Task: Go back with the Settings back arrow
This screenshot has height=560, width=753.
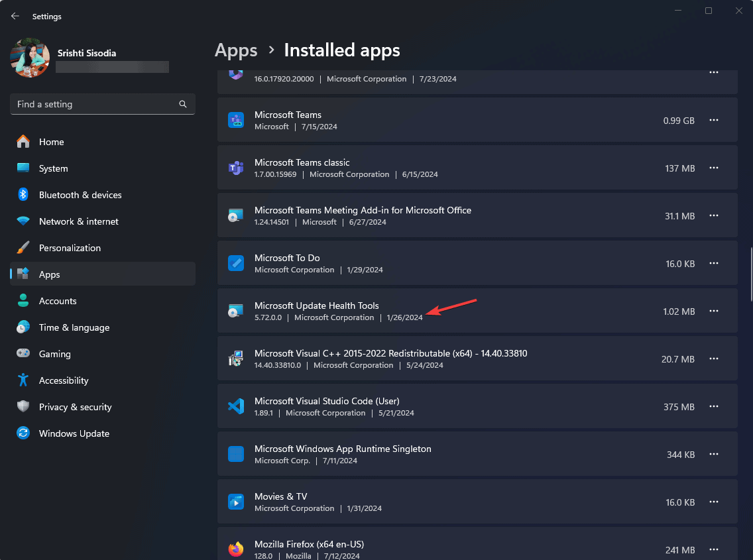Action: (x=15, y=16)
